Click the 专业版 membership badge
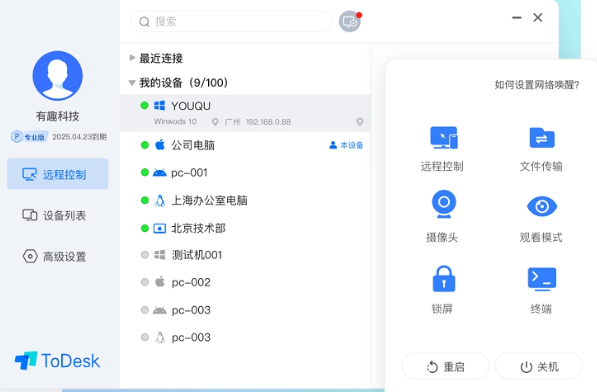597x392 pixels. coord(29,137)
